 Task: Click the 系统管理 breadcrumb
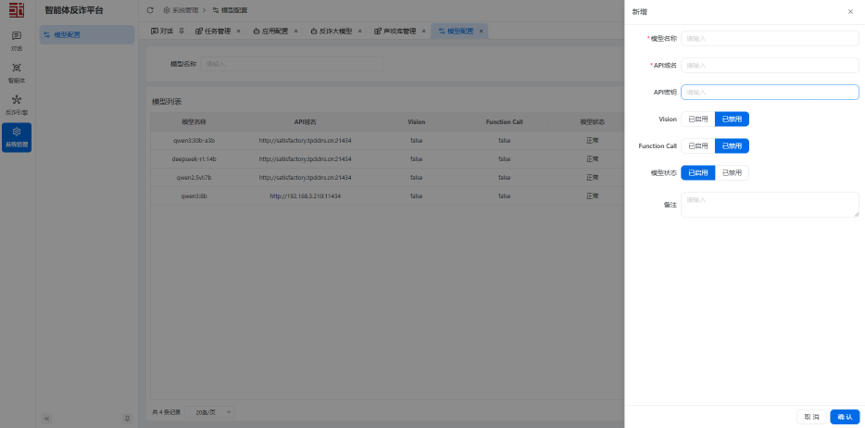click(x=181, y=10)
